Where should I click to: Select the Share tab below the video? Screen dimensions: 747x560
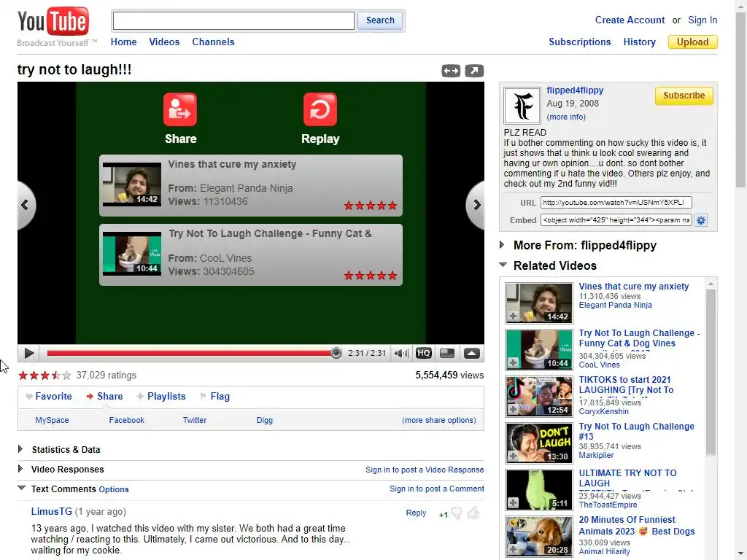pyautogui.click(x=105, y=396)
